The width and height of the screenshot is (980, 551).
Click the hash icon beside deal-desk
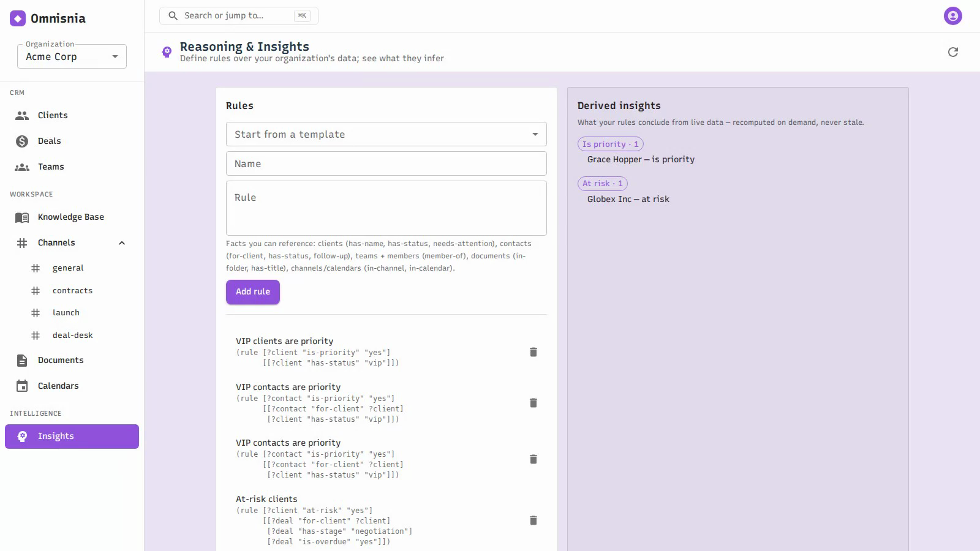[36, 335]
